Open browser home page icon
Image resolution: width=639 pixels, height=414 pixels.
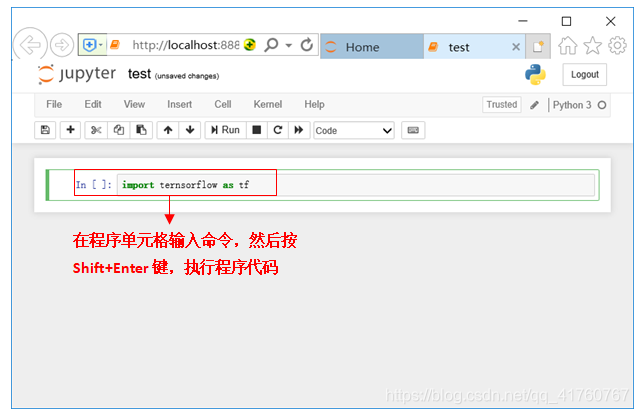pyautogui.click(x=568, y=46)
